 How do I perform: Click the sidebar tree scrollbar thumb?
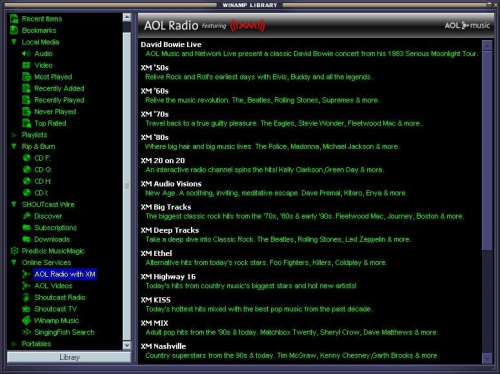[127, 186]
